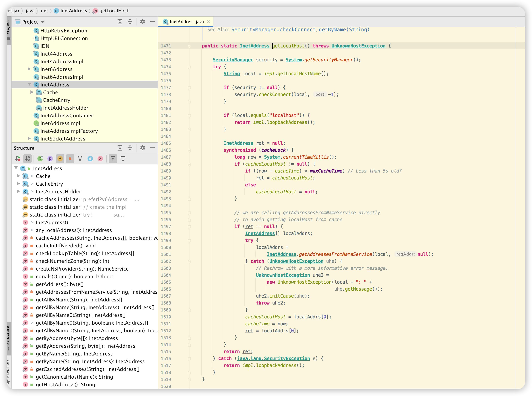Toggle Show Fields filter icon
532x396 pixels.
point(60,158)
